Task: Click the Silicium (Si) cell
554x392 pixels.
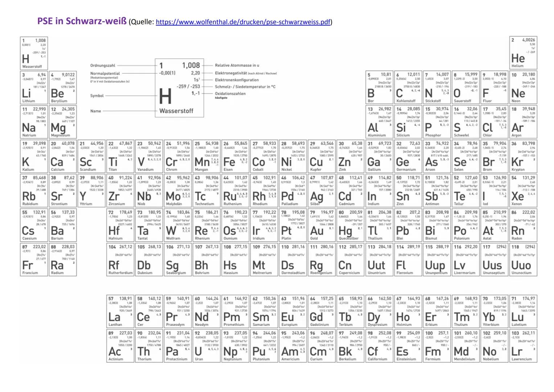Action: [x=408, y=122]
